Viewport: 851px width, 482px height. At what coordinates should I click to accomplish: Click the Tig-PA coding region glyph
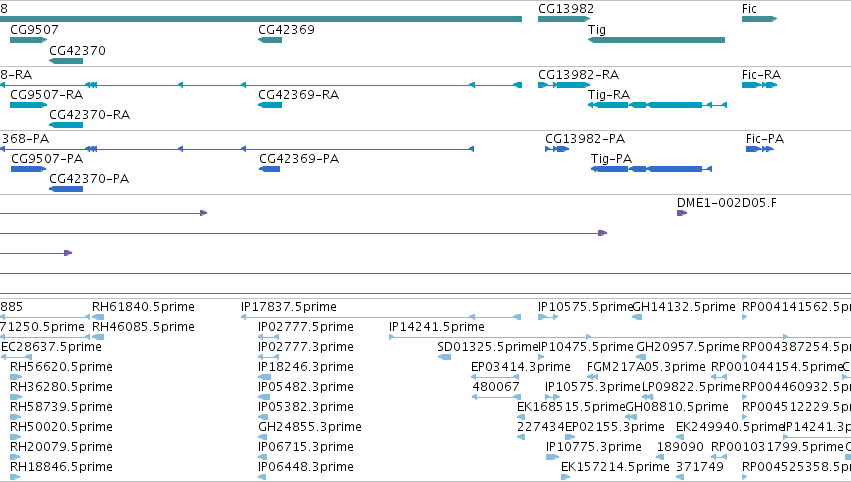[651, 169]
